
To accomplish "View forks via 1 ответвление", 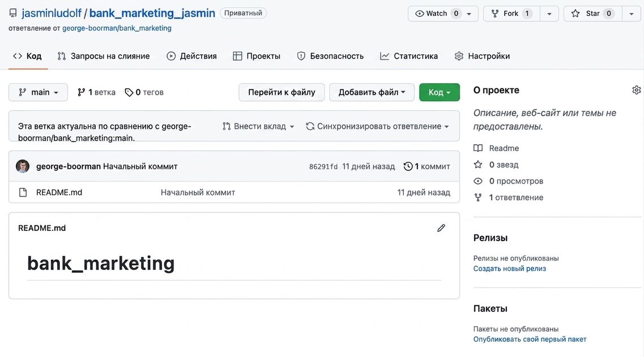I will tap(508, 197).
